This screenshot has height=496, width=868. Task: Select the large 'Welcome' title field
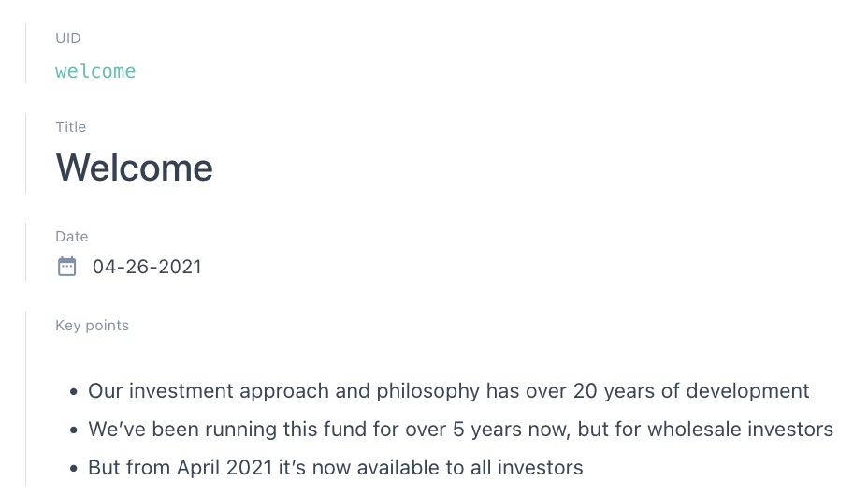pos(134,168)
